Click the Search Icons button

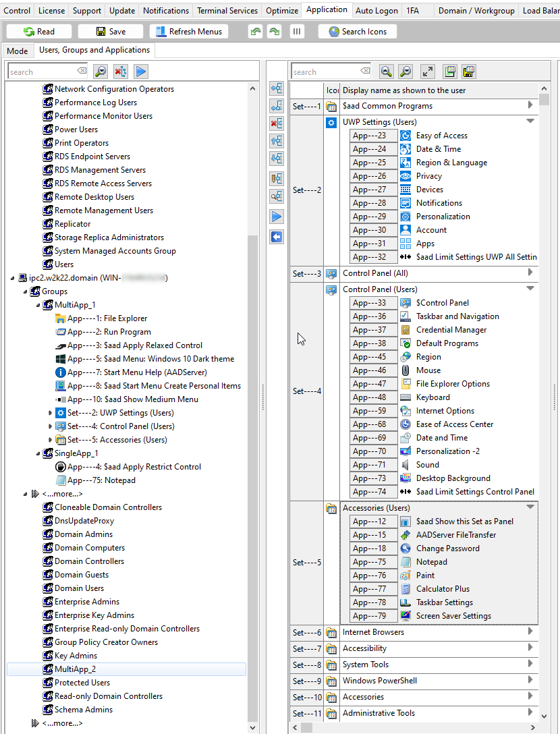pos(358,32)
